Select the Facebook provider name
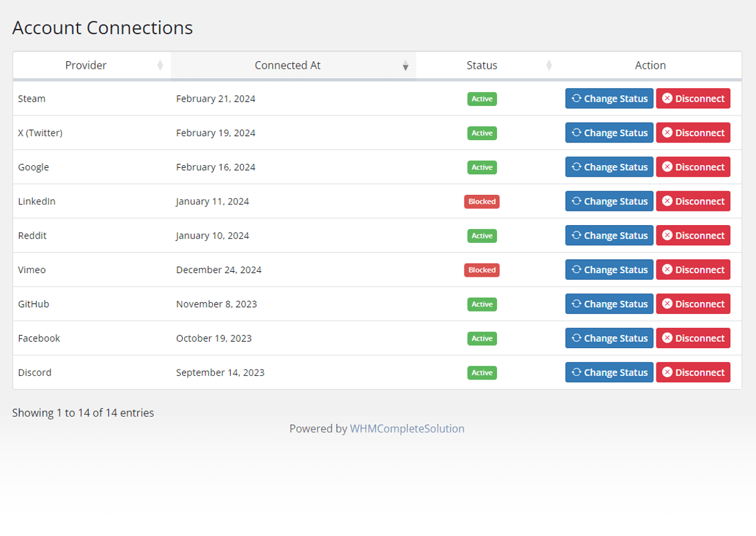Image resolution: width=756 pixels, height=536 pixels. tap(39, 338)
